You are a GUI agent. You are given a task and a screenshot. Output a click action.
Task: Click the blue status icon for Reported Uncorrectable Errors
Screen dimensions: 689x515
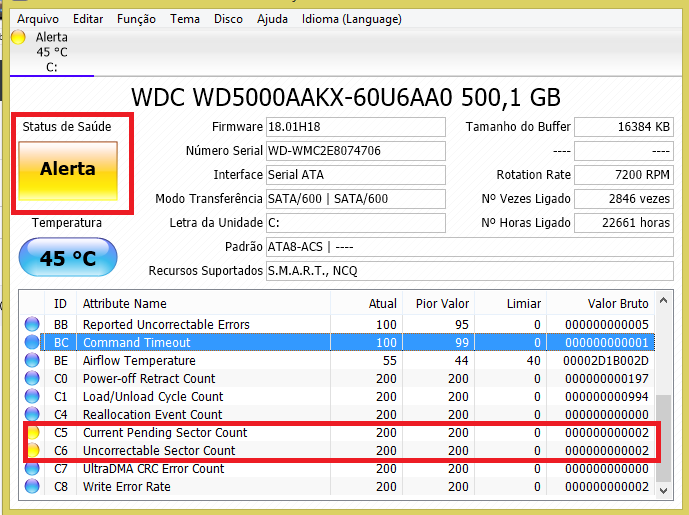point(32,325)
